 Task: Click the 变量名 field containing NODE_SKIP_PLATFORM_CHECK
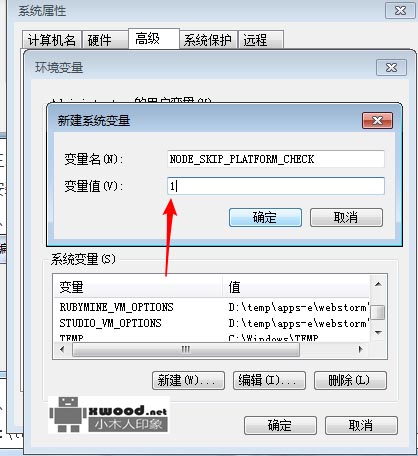[276, 159]
